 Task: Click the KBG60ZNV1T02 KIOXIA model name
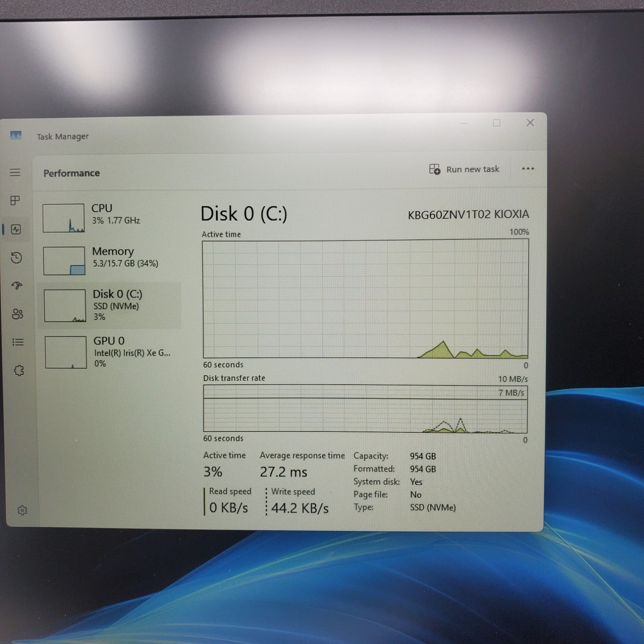(468, 214)
